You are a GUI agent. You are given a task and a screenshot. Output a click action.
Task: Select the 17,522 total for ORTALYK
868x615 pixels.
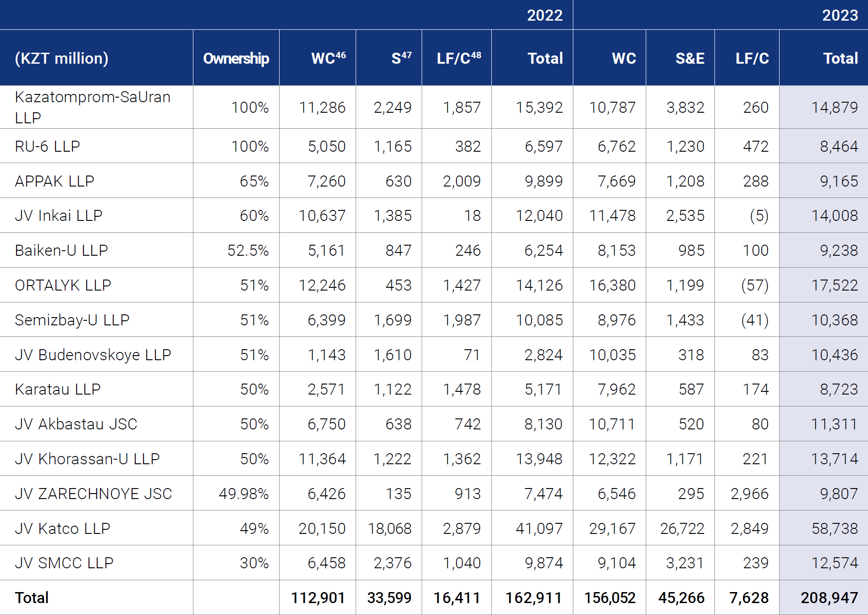tap(835, 285)
